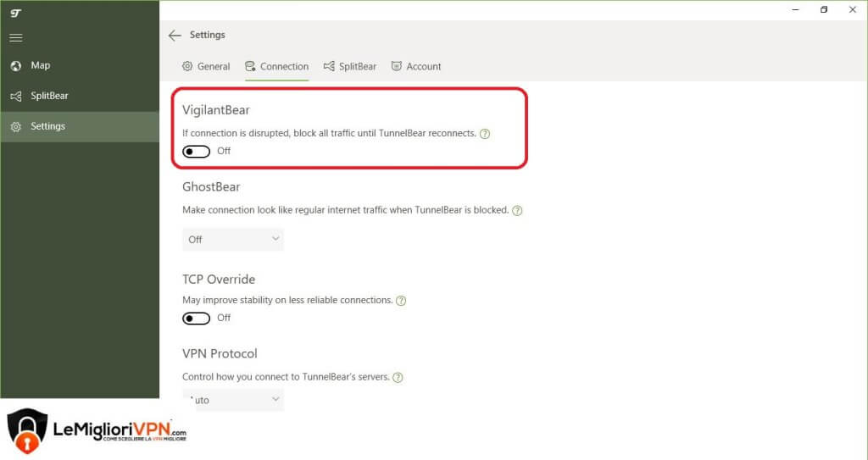Expand the GhostBear Off dropdown
The width and height of the screenshot is (868, 460).
click(233, 239)
